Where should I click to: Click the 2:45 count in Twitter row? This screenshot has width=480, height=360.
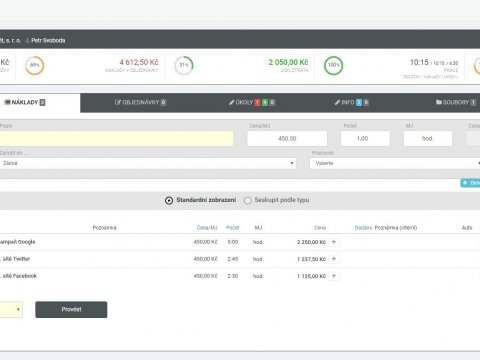233,259
